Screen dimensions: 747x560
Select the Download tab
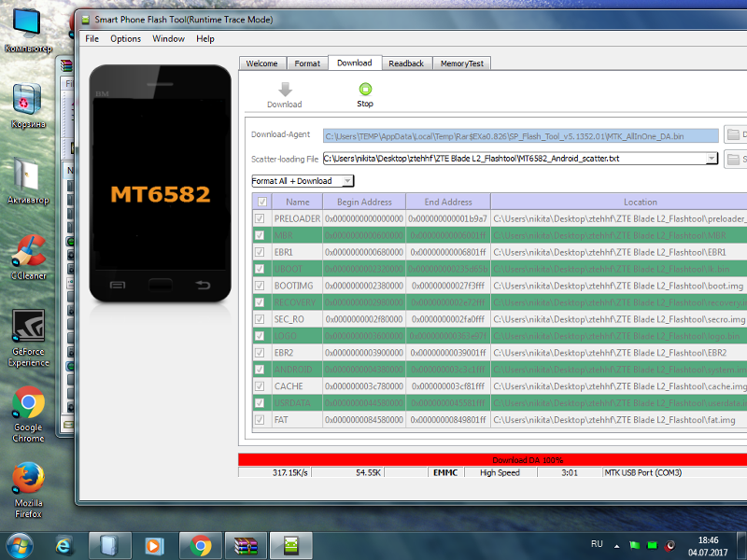tap(355, 63)
